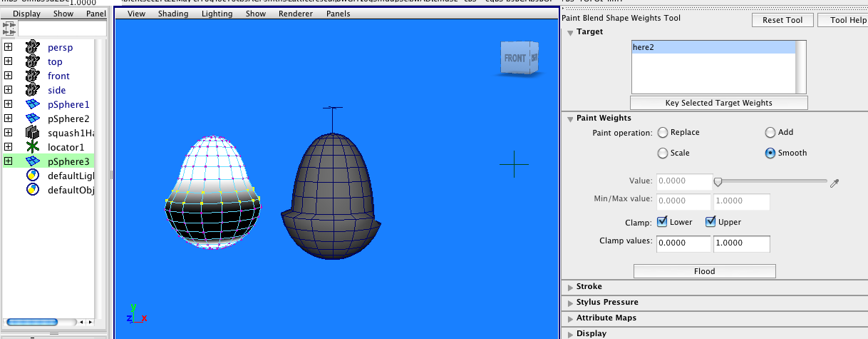The image size is (868, 339).
Task: Click the front camera icon in outliner
Action: 32,76
